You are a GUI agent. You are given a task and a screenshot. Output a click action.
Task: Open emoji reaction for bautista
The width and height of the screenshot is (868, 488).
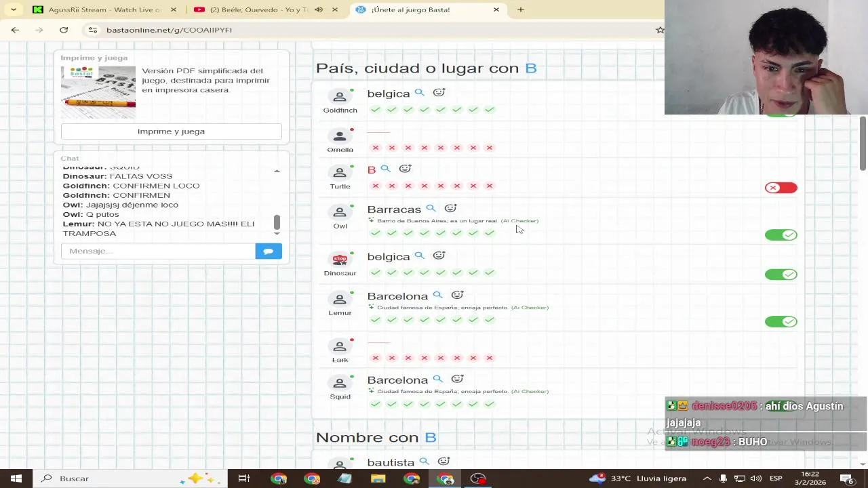(443, 462)
